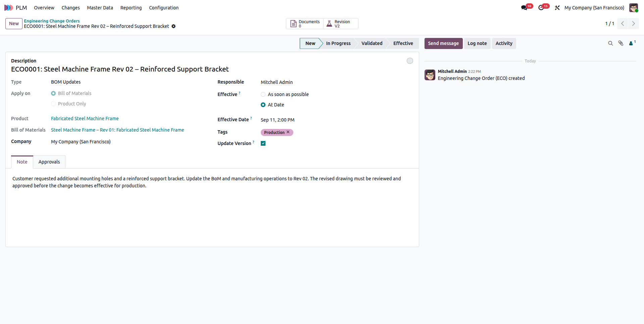Set the kanban state circle
Image resolution: width=644 pixels, height=324 pixels.
point(410,61)
